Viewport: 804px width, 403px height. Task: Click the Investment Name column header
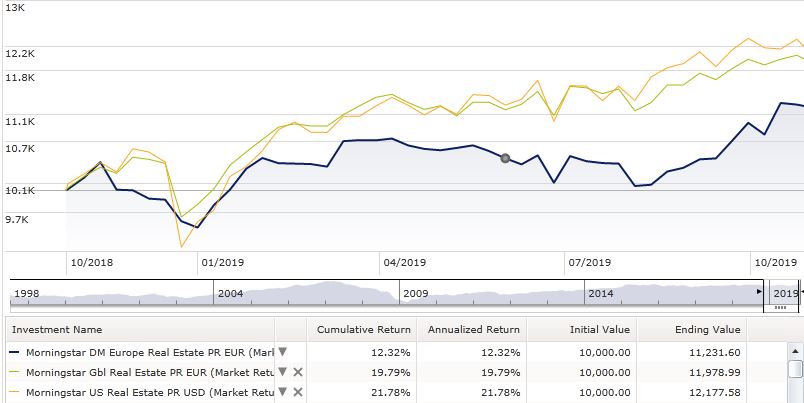click(x=140, y=329)
